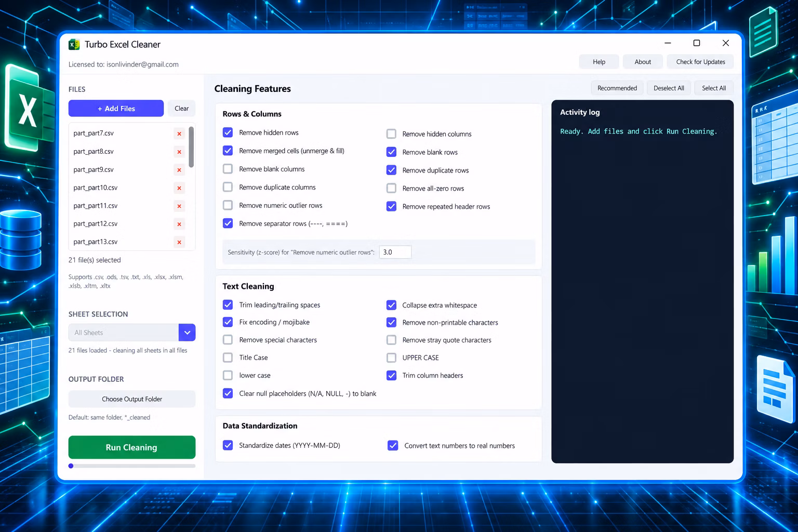Click Check for Updates
The height and width of the screenshot is (532, 798).
click(x=700, y=62)
